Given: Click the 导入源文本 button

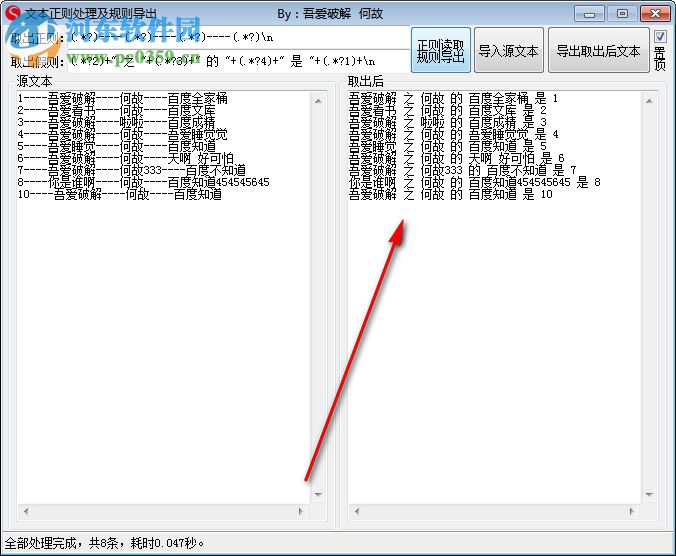Looking at the screenshot, I should click(509, 50).
